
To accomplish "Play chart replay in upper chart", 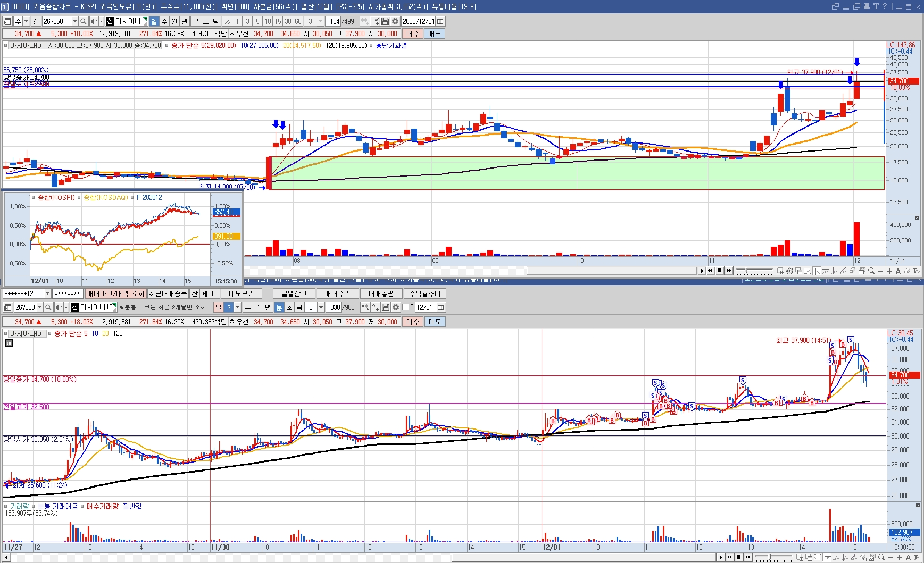I will (x=702, y=271).
